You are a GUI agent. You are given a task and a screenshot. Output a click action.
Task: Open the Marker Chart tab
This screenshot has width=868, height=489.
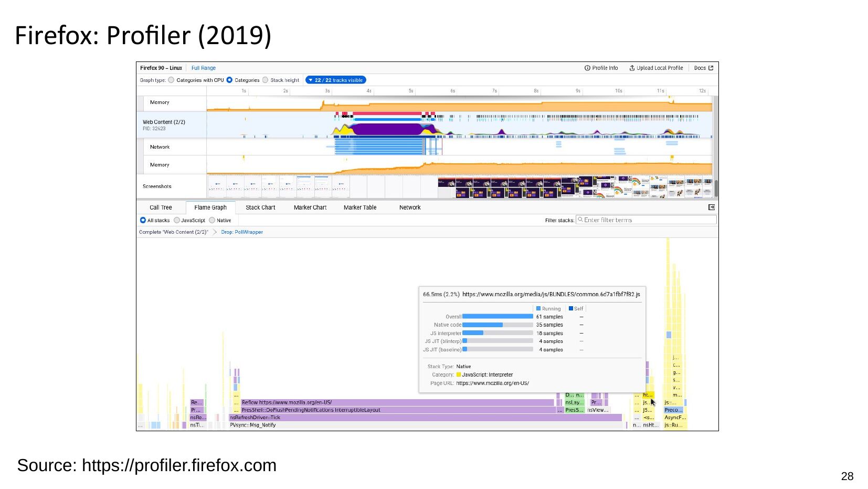pos(310,208)
